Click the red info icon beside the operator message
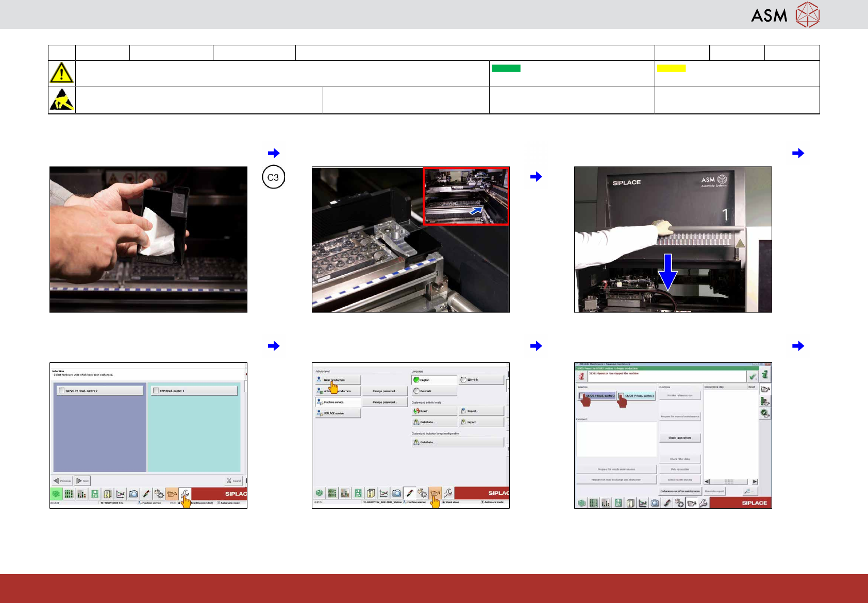 [581, 376]
